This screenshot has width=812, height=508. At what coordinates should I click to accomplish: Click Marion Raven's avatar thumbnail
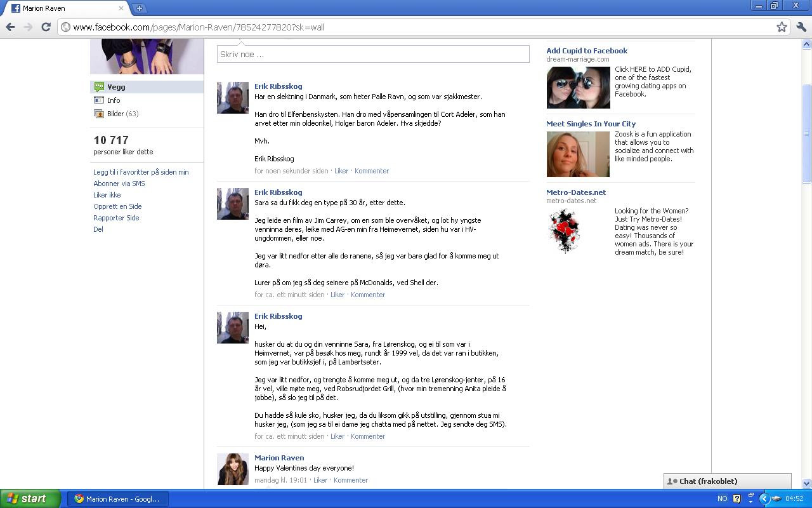(x=233, y=469)
